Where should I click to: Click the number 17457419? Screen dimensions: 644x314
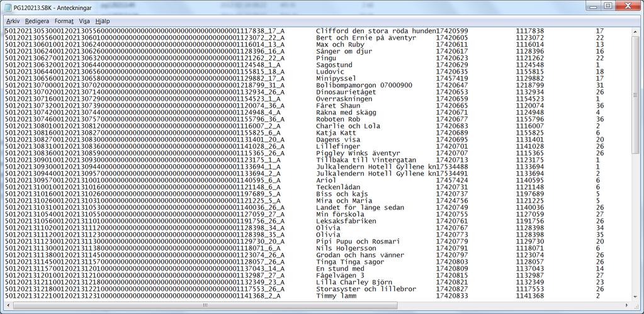click(452, 79)
